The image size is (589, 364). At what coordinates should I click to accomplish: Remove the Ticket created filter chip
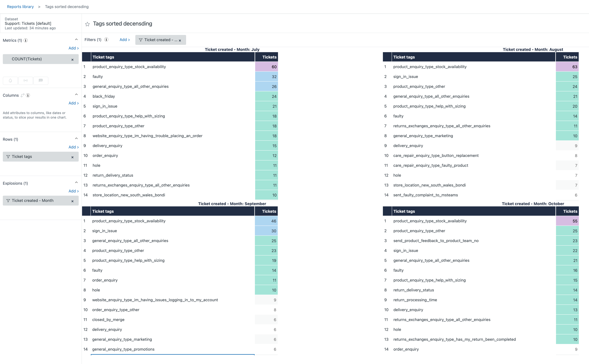point(180,40)
